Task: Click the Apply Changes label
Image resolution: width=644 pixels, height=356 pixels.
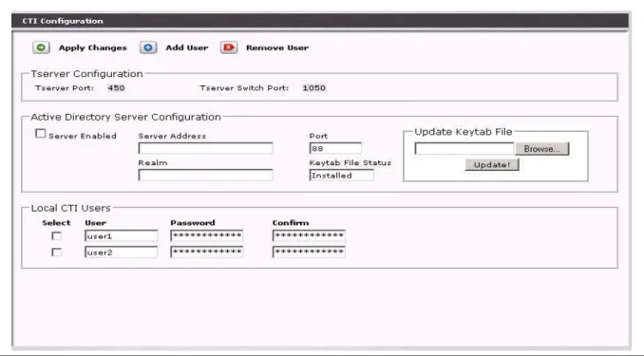Action: (93, 48)
